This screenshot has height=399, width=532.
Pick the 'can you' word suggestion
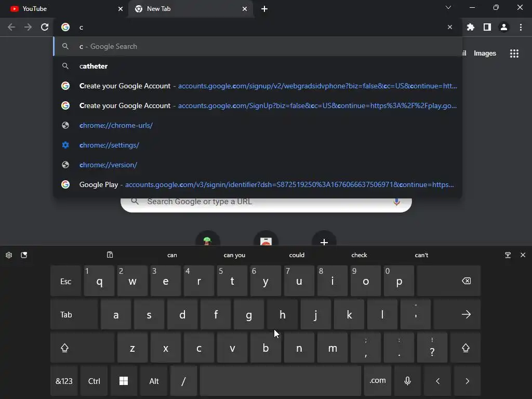coord(234,255)
